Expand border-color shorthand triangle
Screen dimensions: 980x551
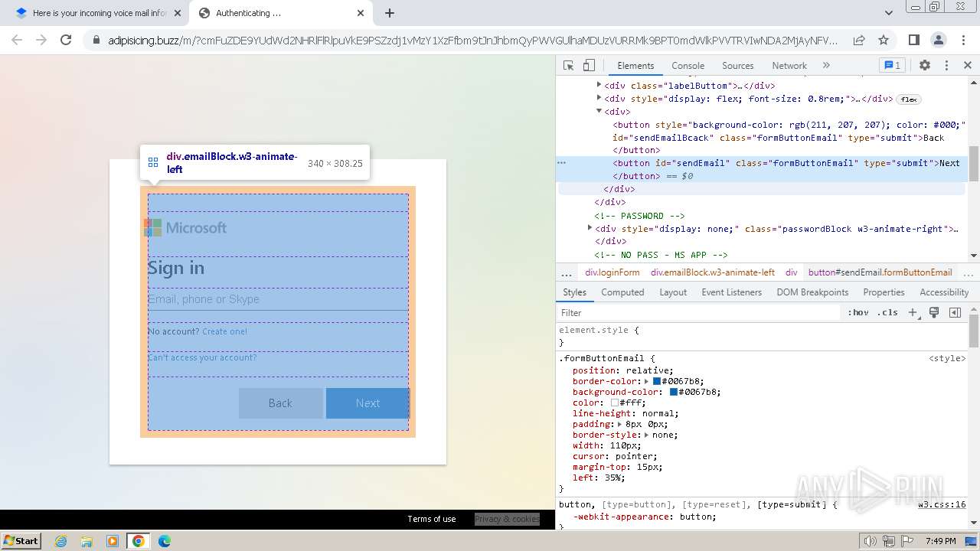coord(646,382)
